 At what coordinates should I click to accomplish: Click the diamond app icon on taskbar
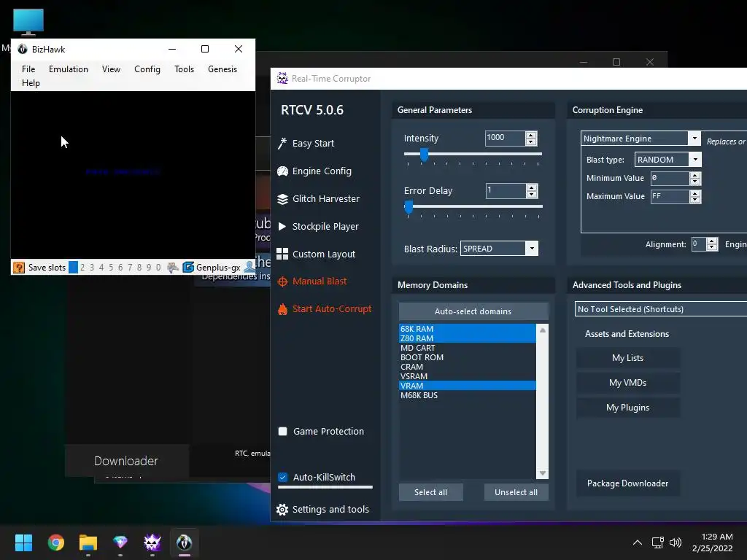pos(120,542)
